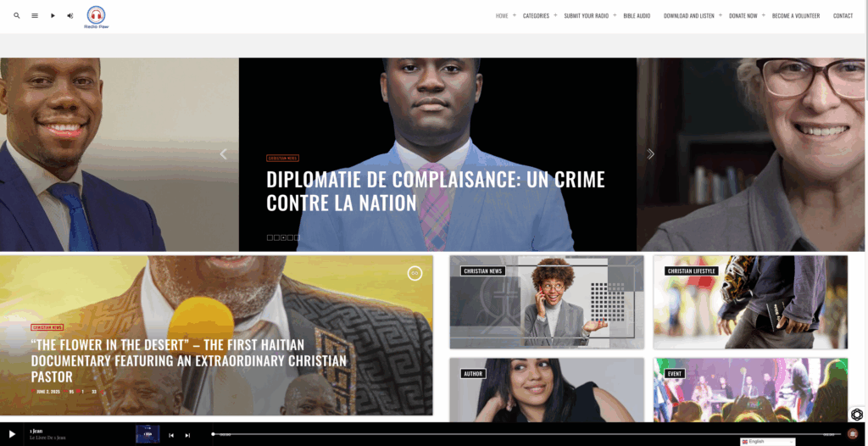Open "The Flower in the Desert" article
This screenshot has height=446, width=868.
[x=189, y=360]
